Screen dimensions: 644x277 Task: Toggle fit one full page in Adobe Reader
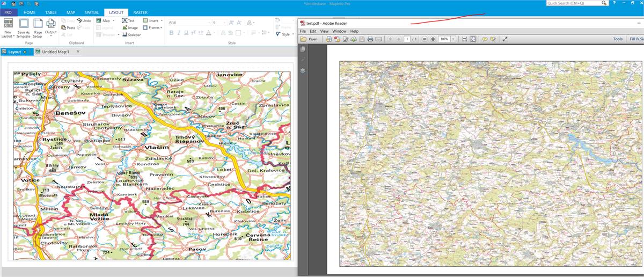coord(473,39)
